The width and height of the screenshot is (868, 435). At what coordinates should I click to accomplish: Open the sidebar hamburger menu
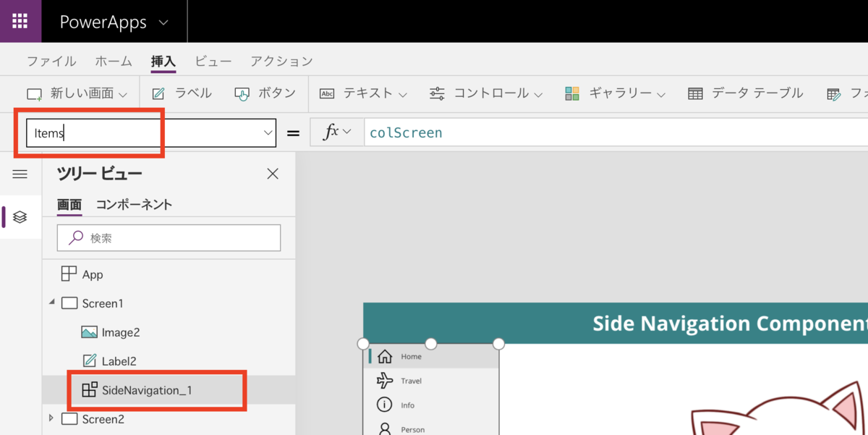[20, 174]
